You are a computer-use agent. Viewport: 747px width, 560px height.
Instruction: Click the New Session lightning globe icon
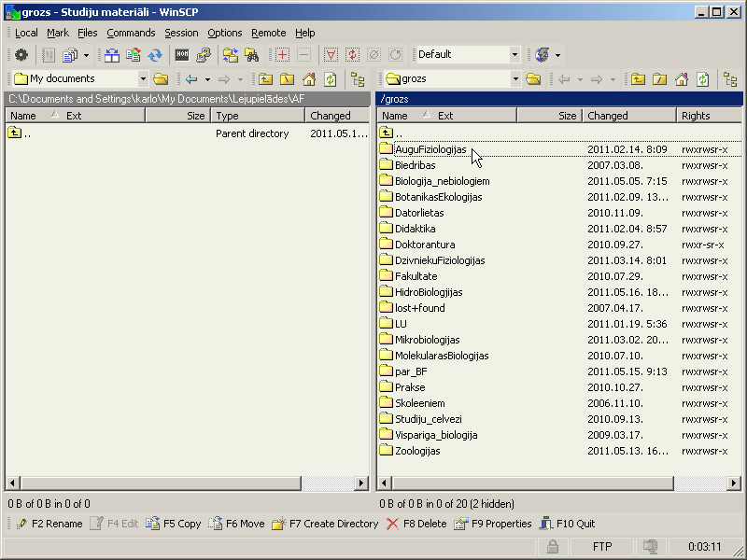coord(543,55)
